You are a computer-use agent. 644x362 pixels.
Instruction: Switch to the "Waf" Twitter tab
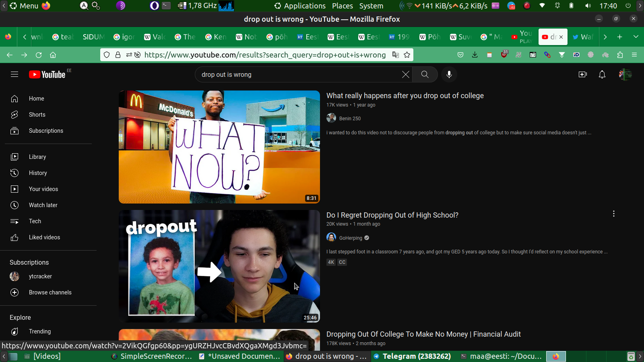point(583,37)
